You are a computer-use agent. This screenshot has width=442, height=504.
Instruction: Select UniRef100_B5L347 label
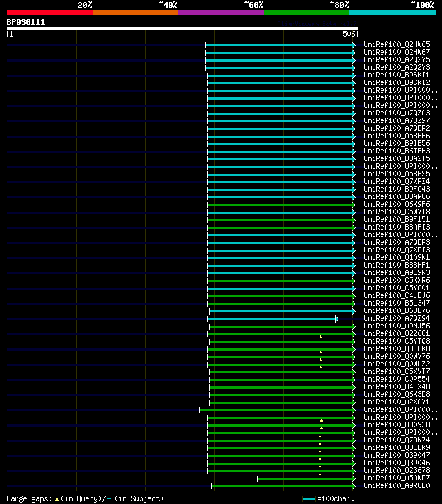point(396,303)
